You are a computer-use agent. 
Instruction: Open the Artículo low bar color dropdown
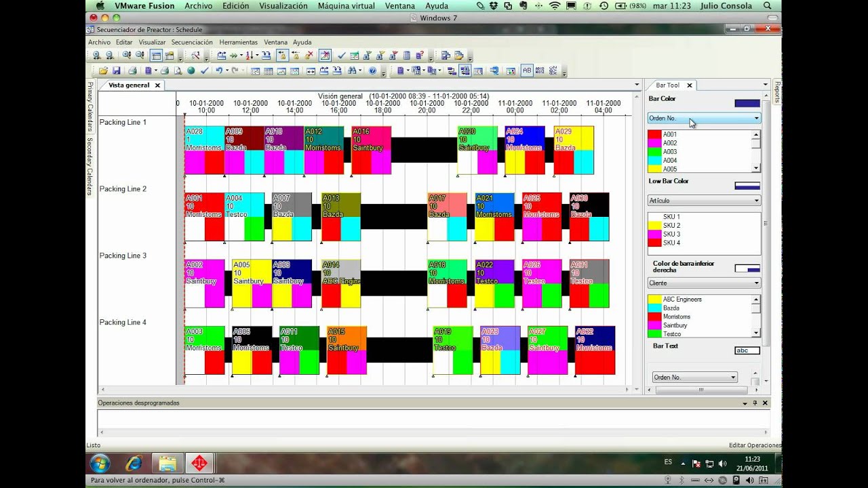click(704, 201)
